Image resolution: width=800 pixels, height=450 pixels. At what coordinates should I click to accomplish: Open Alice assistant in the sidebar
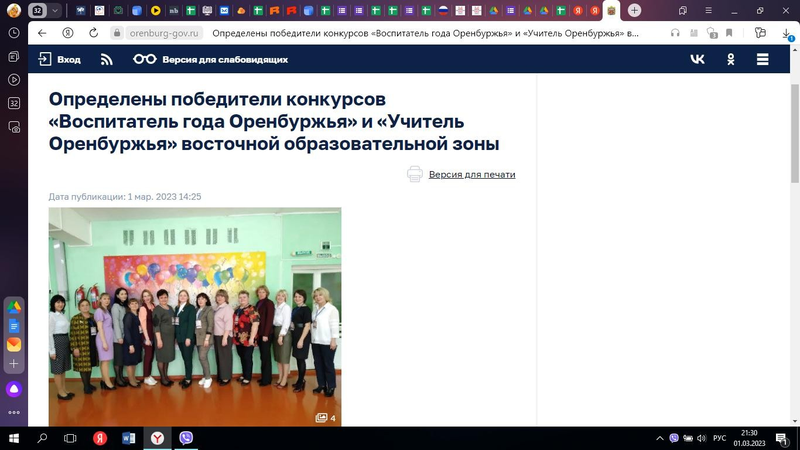[x=14, y=389]
